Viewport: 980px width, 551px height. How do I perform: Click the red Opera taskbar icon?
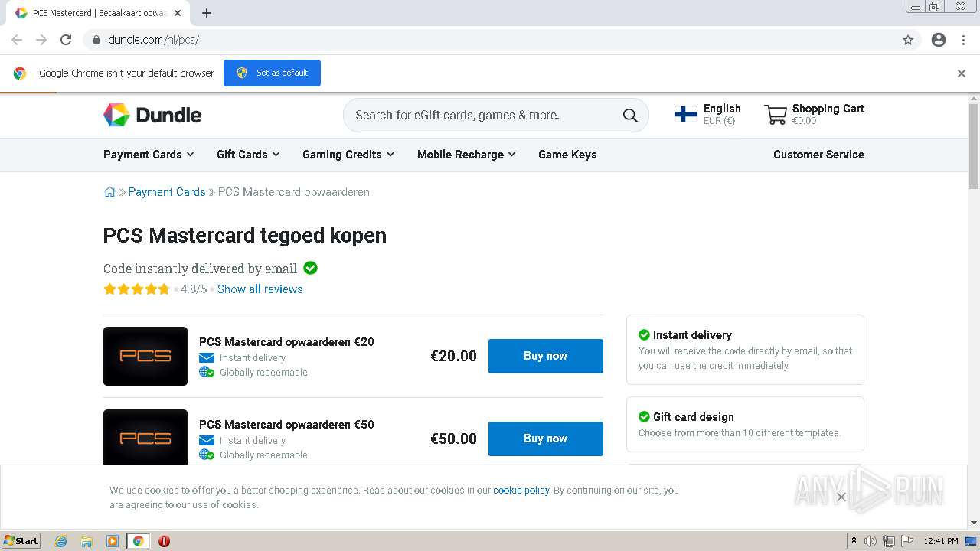(164, 541)
